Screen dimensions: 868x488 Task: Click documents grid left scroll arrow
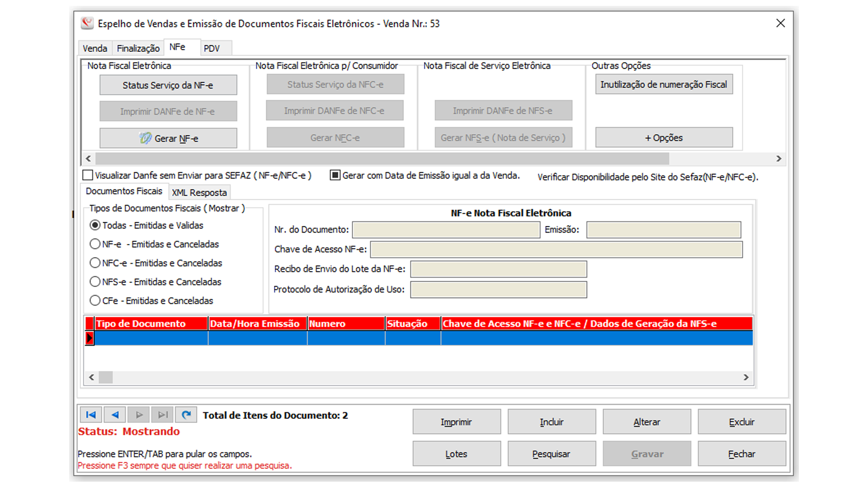coord(92,377)
